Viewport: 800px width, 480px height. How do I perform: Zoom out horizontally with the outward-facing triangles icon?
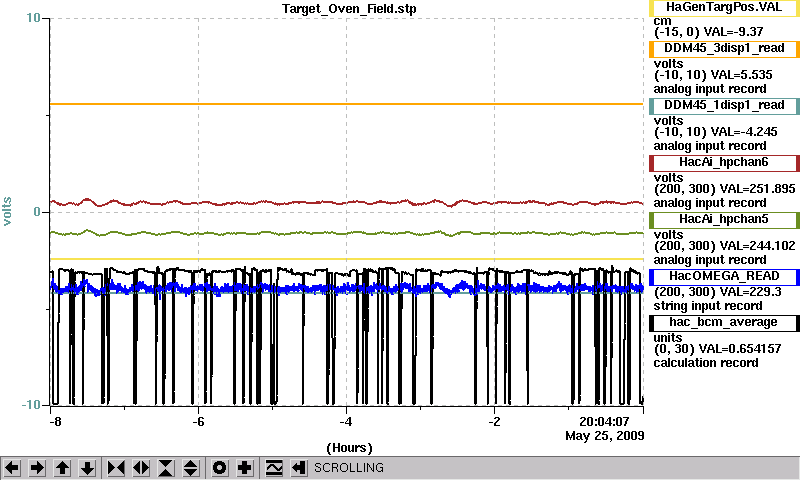141,468
